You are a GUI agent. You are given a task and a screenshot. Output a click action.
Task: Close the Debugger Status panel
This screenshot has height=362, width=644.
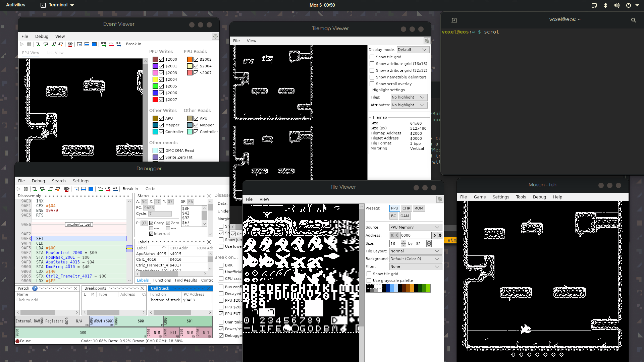pyautogui.click(x=209, y=196)
